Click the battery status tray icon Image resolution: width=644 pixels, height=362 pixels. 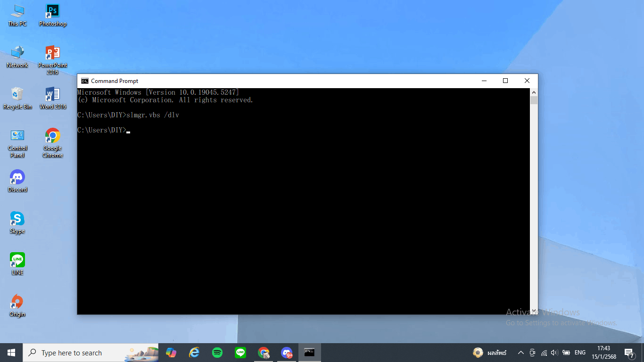(x=566, y=353)
